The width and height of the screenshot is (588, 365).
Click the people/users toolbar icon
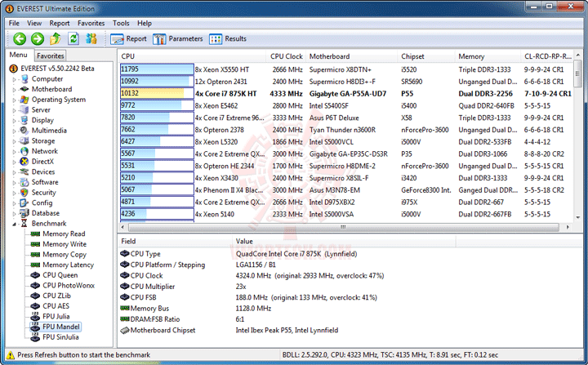(91, 38)
